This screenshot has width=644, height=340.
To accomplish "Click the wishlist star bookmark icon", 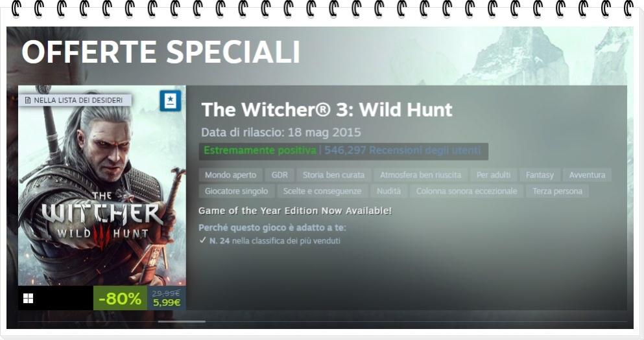I will click(170, 101).
